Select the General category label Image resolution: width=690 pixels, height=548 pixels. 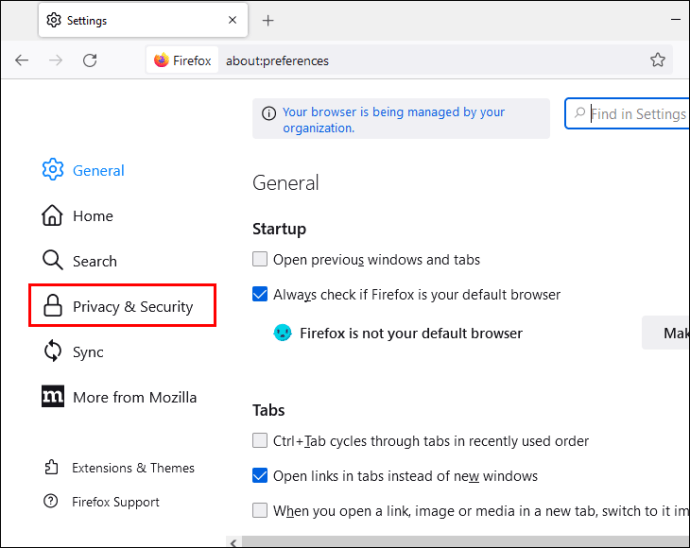(99, 171)
